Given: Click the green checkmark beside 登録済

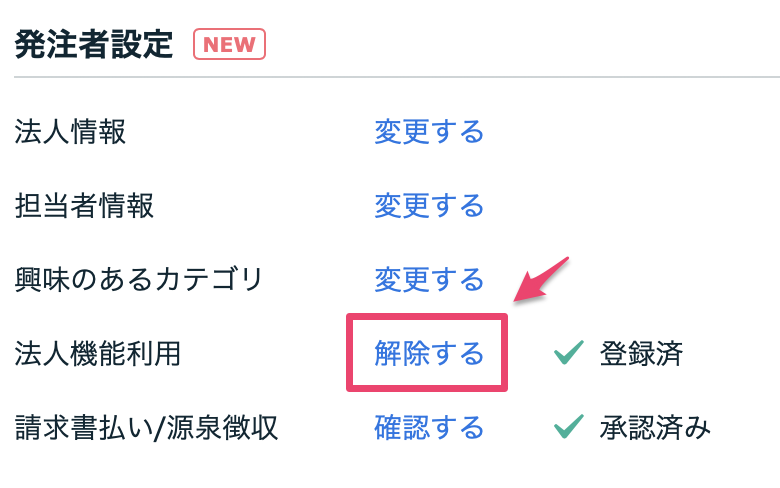Looking at the screenshot, I should pyautogui.click(x=568, y=353).
